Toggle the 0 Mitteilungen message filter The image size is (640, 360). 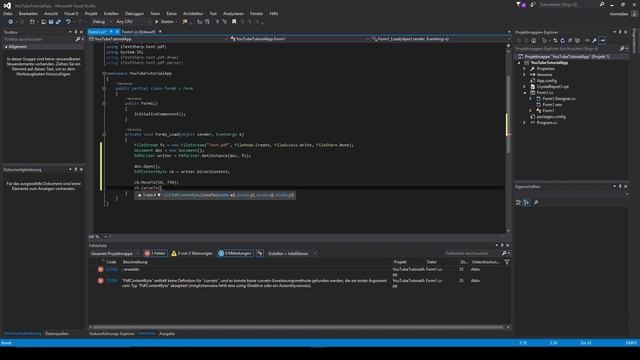pyautogui.click(x=235, y=253)
